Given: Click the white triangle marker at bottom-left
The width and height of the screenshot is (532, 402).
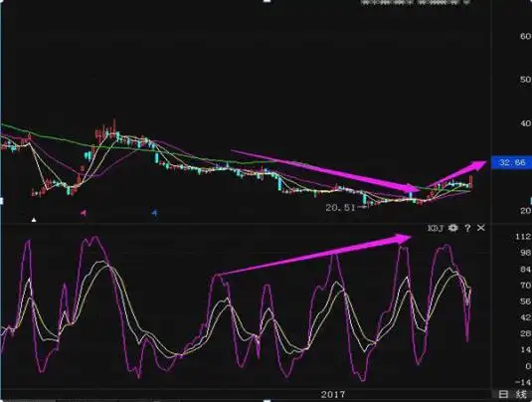Looking at the screenshot, I should [34, 220].
